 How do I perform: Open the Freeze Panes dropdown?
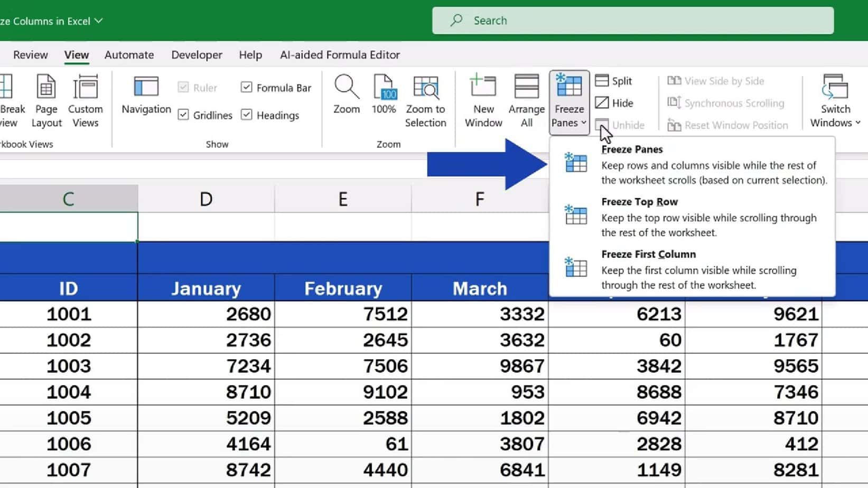pos(568,100)
